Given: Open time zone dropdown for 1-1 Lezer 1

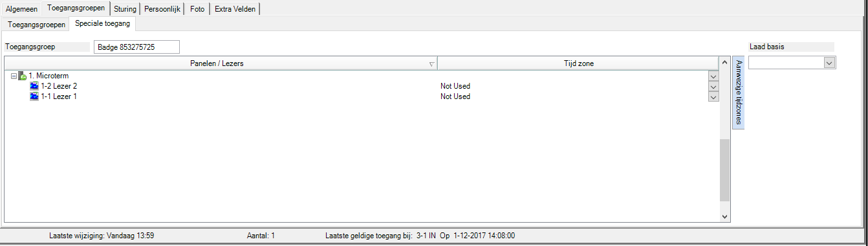Looking at the screenshot, I should coord(714,96).
